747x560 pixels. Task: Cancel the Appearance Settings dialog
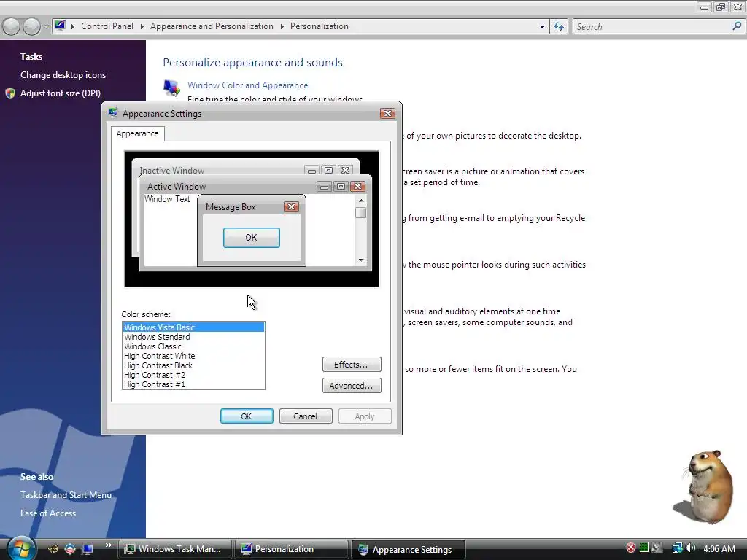point(306,416)
